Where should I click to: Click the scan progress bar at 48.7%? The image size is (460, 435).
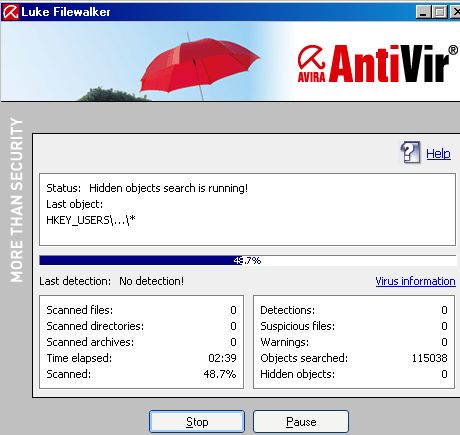[247, 260]
